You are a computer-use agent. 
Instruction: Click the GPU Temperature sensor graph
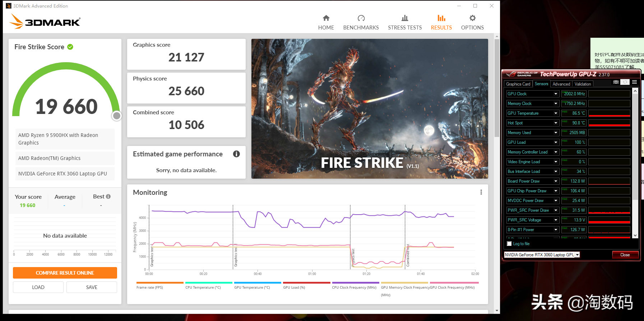[609, 113]
